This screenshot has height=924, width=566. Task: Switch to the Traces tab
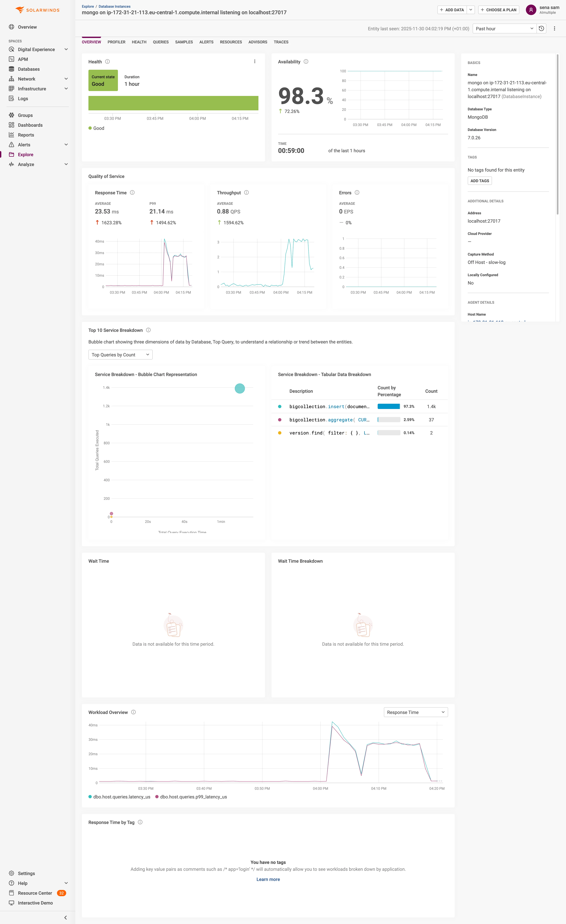click(281, 42)
